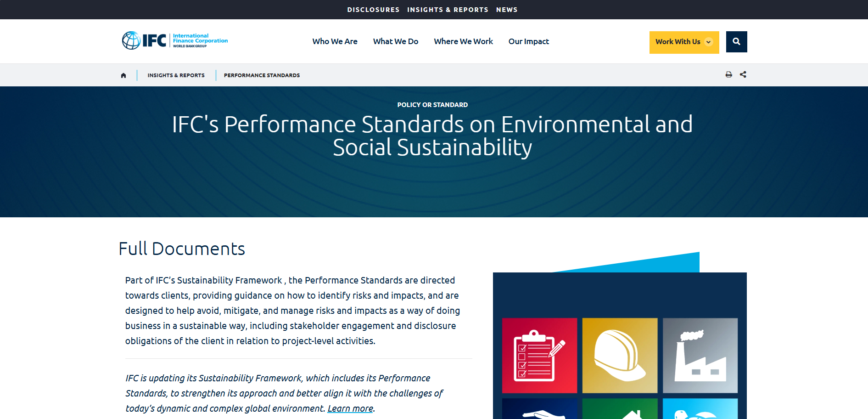Open INSIGHTS & REPORTS from the breadcrumb
868x419 pixels.
point(176,75)
